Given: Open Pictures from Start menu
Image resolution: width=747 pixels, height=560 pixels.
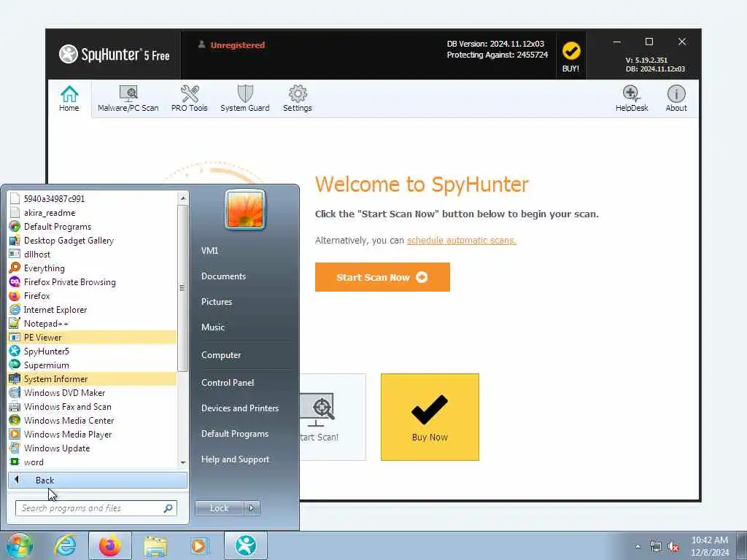Looking at the screenshot, I should (217, 302).
